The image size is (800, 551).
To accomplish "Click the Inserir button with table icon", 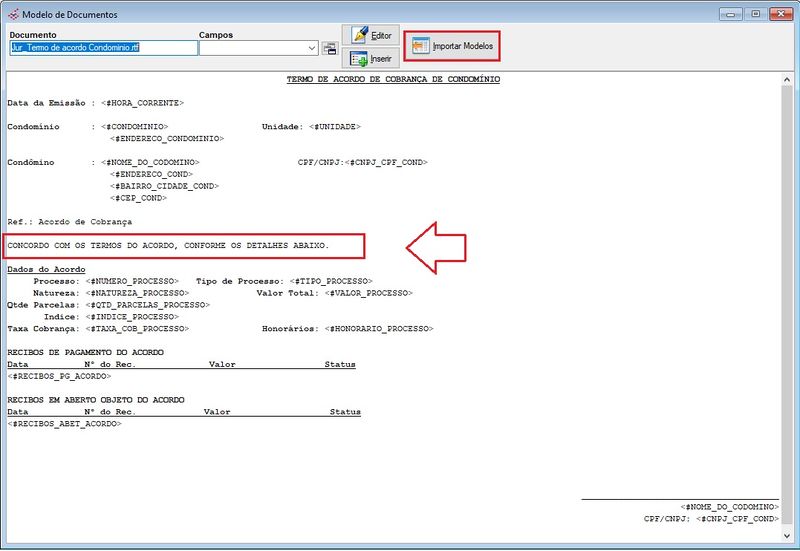I will click(370, 59).
